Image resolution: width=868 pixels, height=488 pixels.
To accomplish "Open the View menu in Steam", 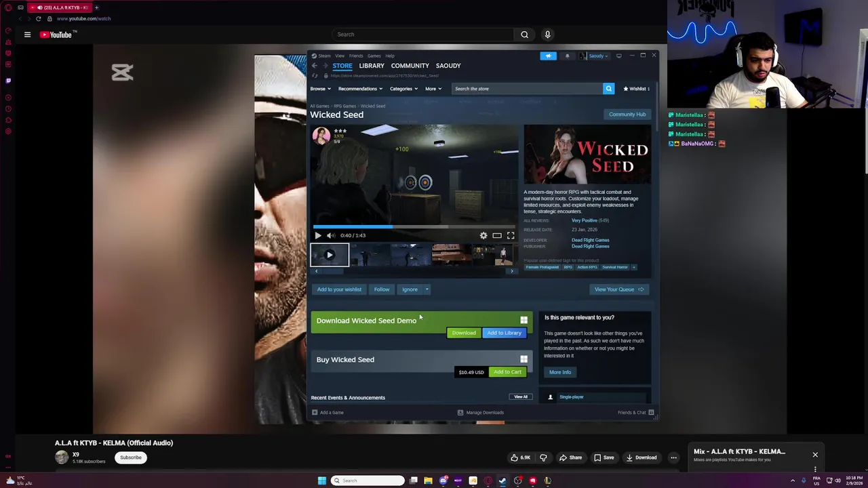I will click(340, 56).
